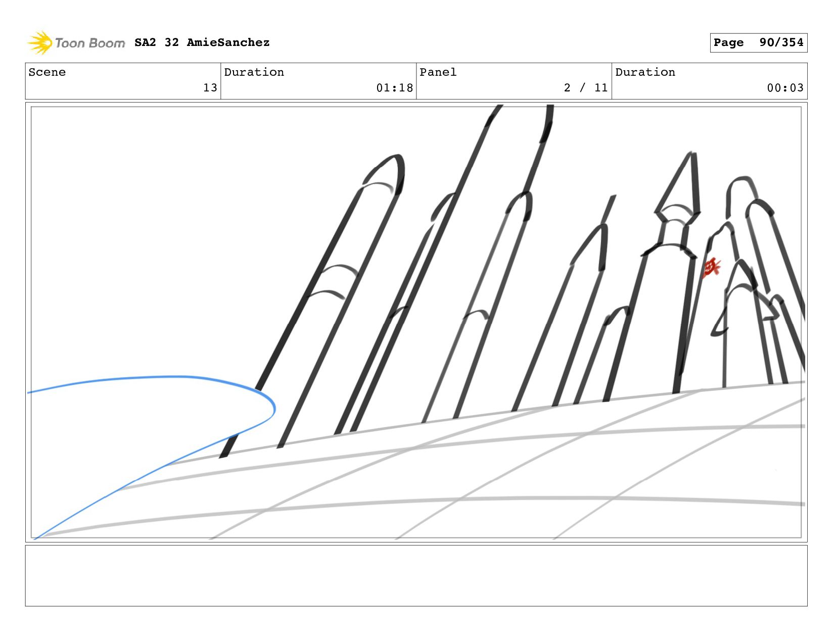Click the storyboard panel drawing

tap(416, 322)
